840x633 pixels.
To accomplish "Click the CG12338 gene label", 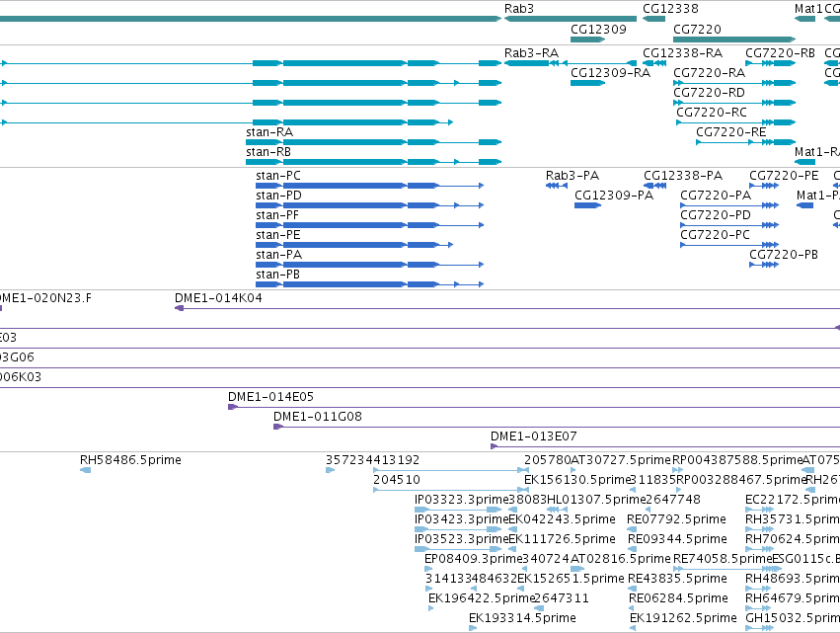I will [x=670, y=9].
